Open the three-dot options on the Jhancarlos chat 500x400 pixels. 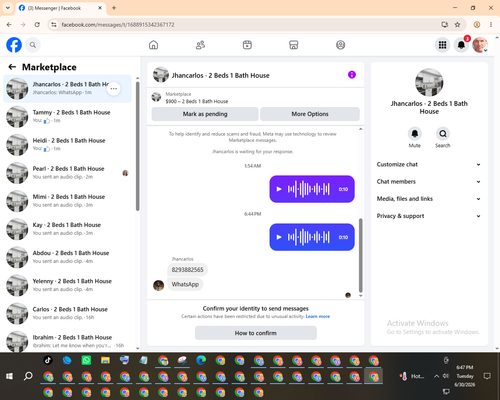point(114,89)
